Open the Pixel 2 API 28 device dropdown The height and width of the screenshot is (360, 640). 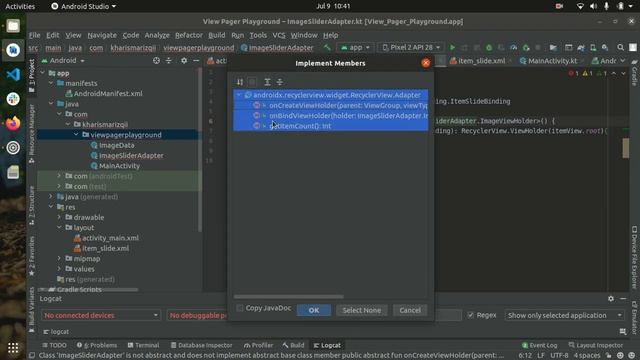coord(411,48)
